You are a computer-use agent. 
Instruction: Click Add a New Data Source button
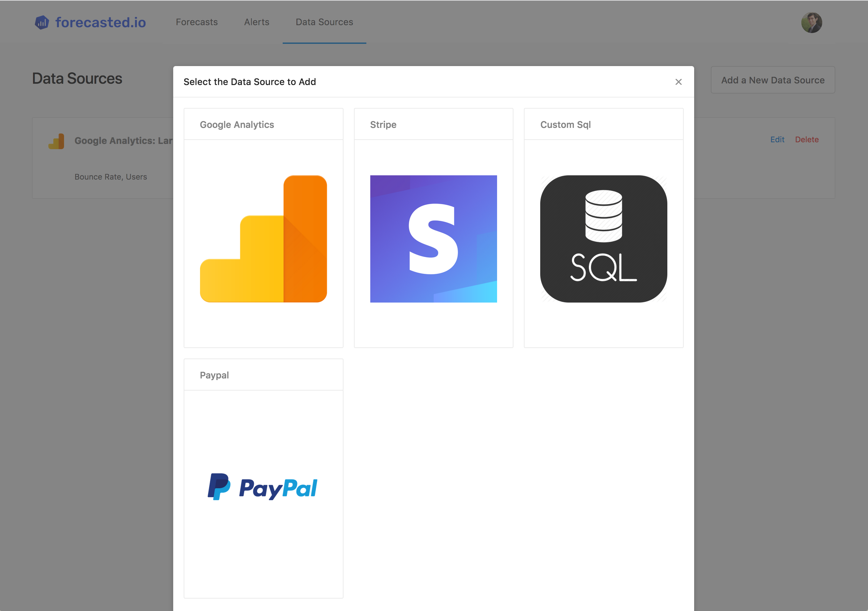tap(772, 80)
